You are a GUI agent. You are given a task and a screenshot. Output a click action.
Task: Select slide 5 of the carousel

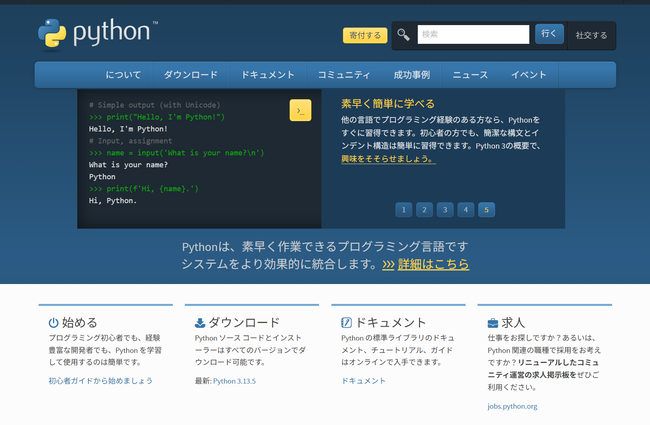486,210
